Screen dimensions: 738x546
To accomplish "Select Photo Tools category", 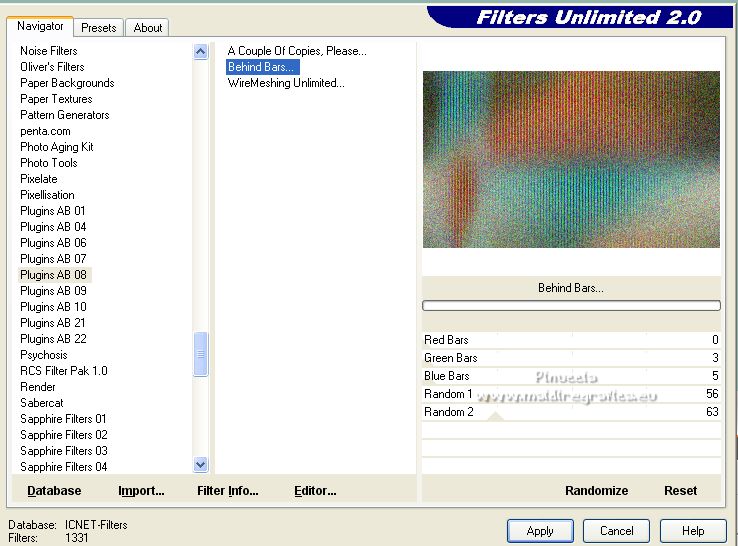I will click(48, 163).
